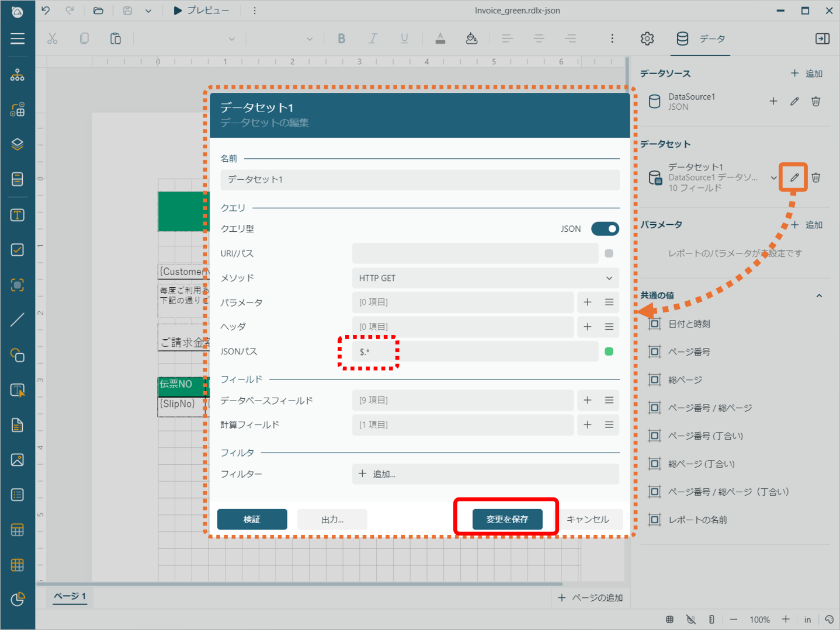Select the Image tool in sidebar
The height and width of the screenshot is (630, 840).
pyautogui.click(x=18, y=460)
